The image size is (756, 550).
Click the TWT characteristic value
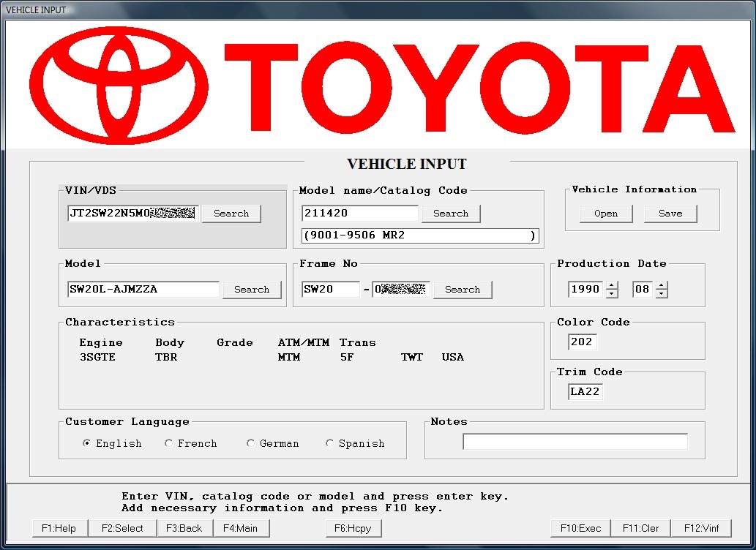(x=412, y=357)
